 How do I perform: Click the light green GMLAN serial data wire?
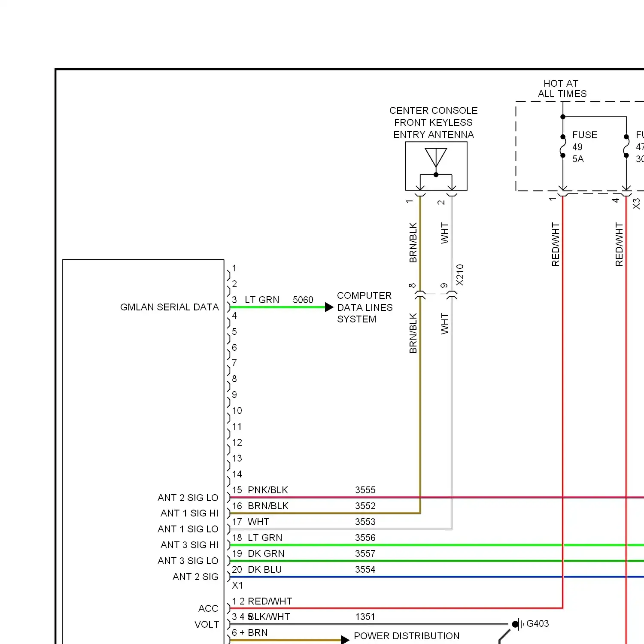click(277, 307)
